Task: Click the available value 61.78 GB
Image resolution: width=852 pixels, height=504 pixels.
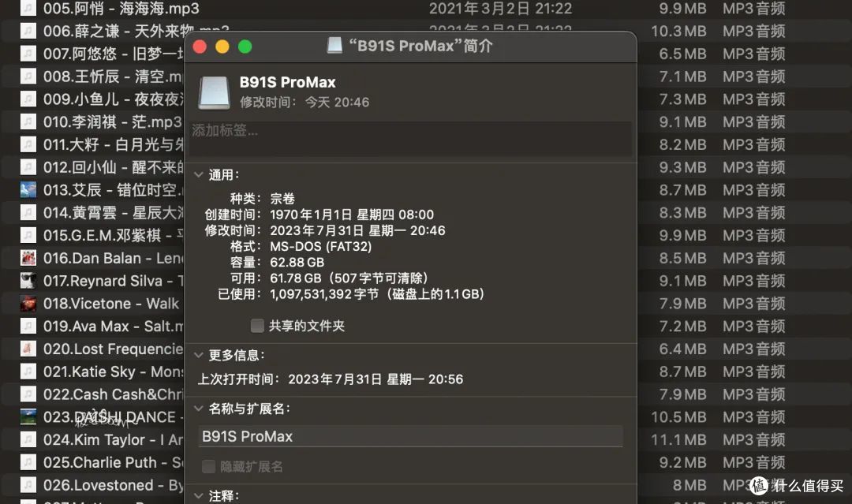Action: coord(296,278)
